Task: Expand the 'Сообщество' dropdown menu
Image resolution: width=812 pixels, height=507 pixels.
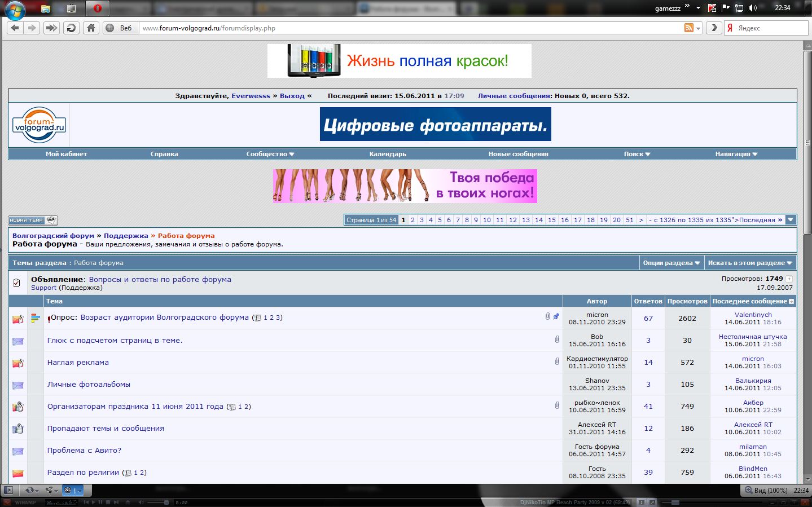Action: point(270,154)
